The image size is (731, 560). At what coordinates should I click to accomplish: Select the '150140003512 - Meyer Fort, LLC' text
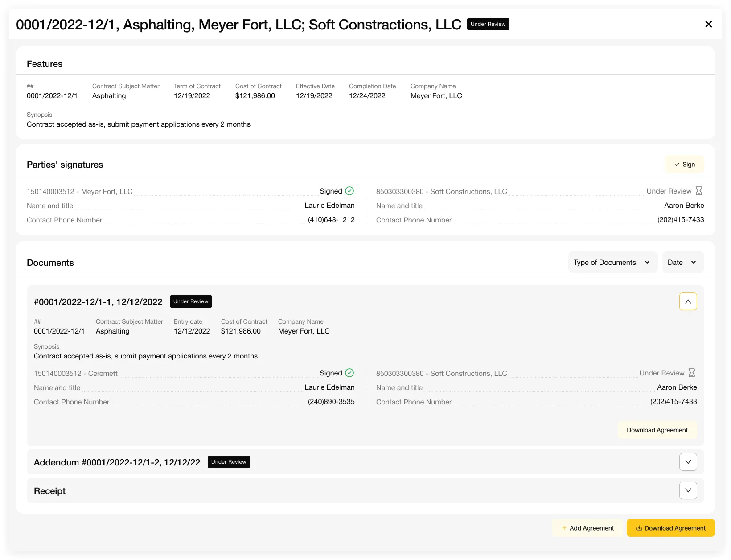click(x=80, y=191)
